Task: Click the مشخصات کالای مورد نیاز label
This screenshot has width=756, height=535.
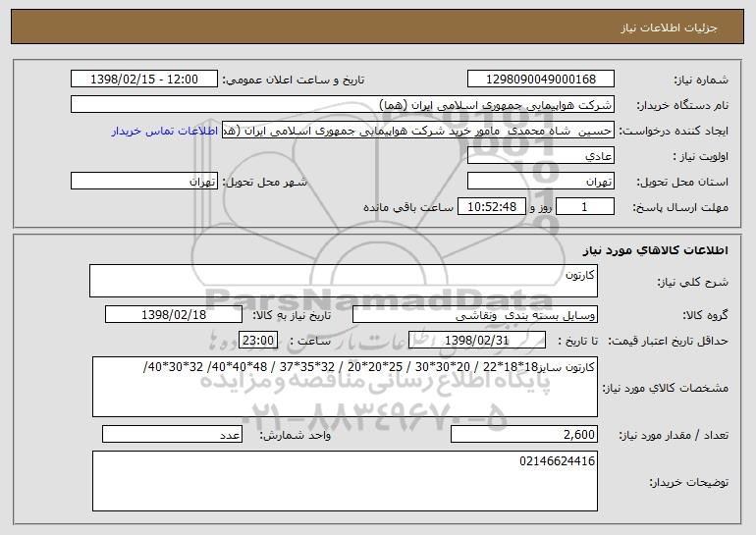Action: click(666, 388)
